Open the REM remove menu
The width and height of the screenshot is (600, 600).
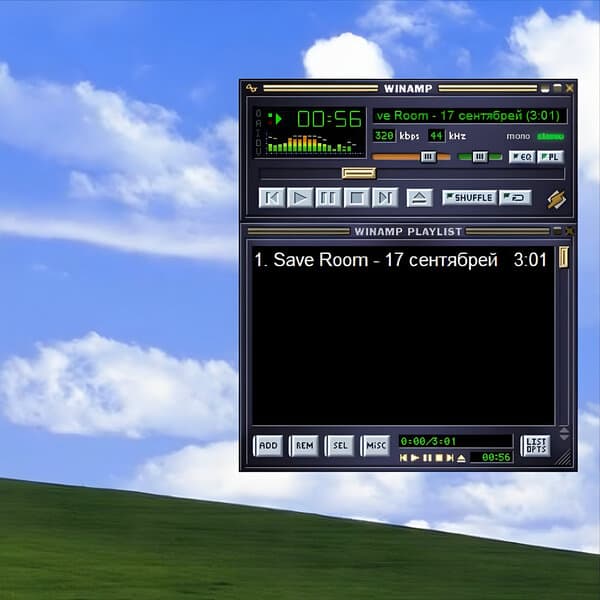pyautogui.click(x=304, y=446)
